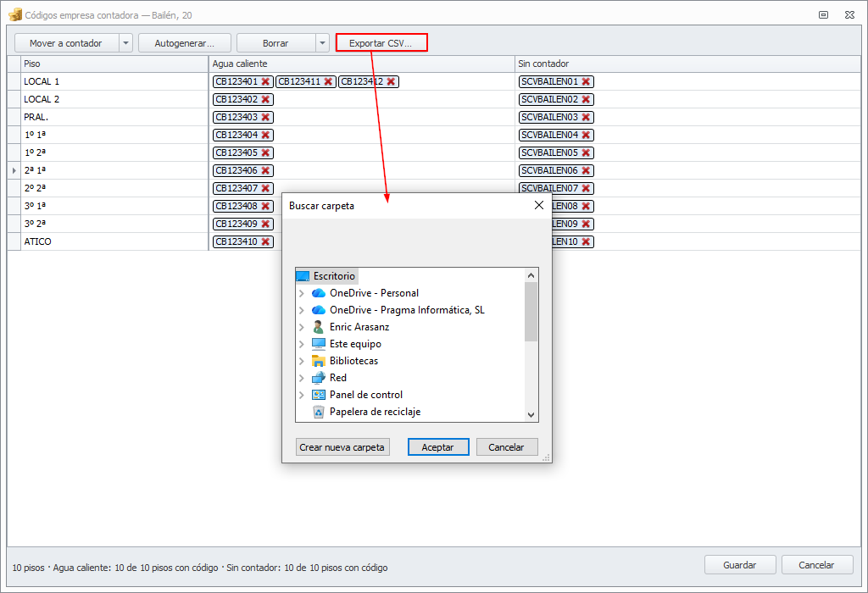Select the LOCAL 1 row cell

pyautogui.click(x=114, y=82)
